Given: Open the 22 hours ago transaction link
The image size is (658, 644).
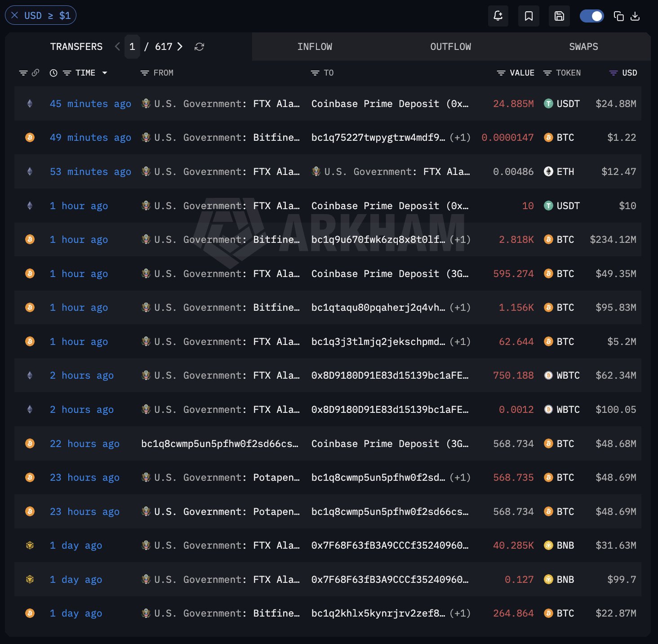Looking at the screenshot, I should click(x=84, y=444).
